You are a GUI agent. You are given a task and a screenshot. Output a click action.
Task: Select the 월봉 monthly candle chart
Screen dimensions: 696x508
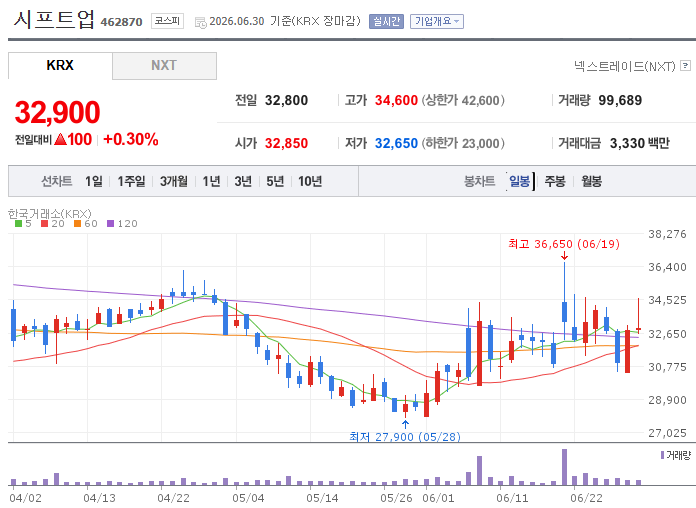click(x=591, y=181)
